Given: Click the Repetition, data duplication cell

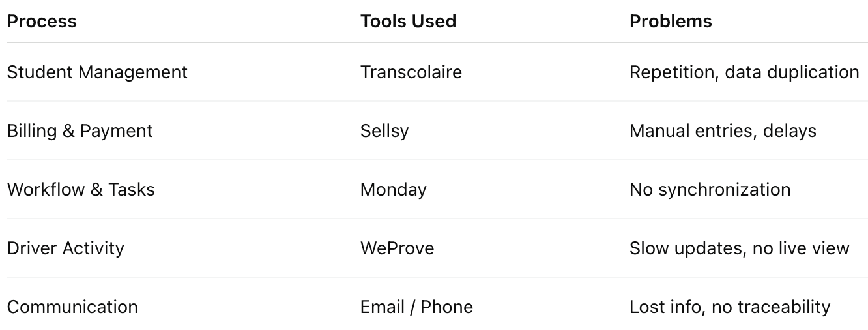Looking at the screenshot, I should [744, 72].
